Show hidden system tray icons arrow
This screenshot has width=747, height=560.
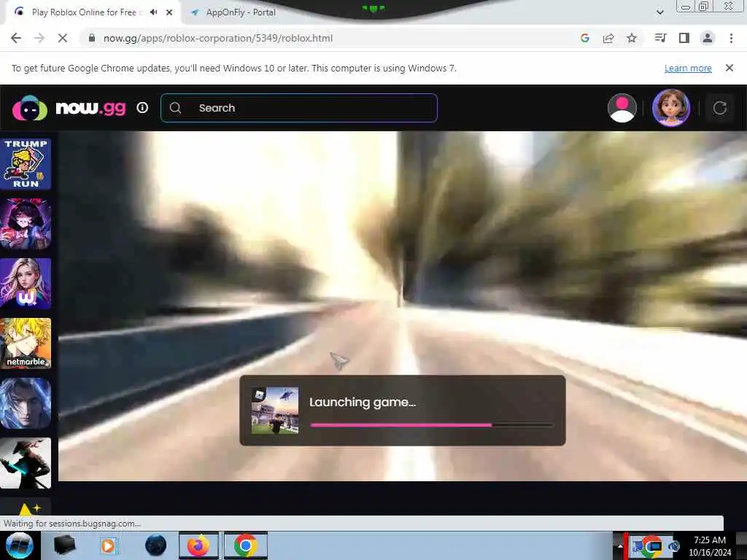[620, 546]
